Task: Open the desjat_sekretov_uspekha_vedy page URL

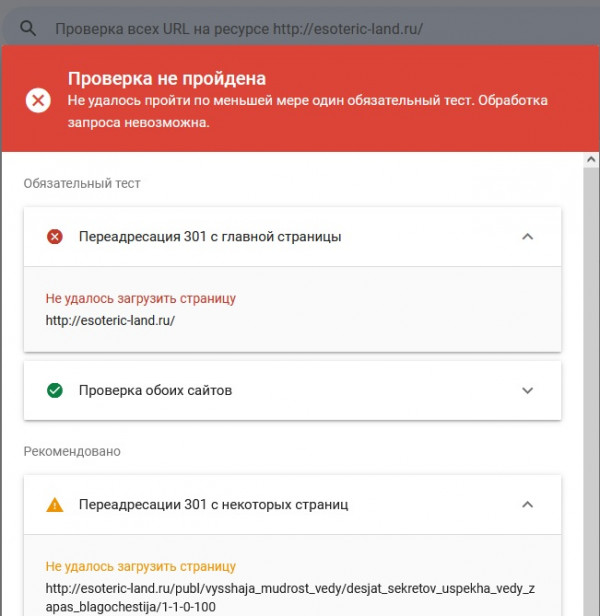Action: pyautogui.click(x=290, y=598)
